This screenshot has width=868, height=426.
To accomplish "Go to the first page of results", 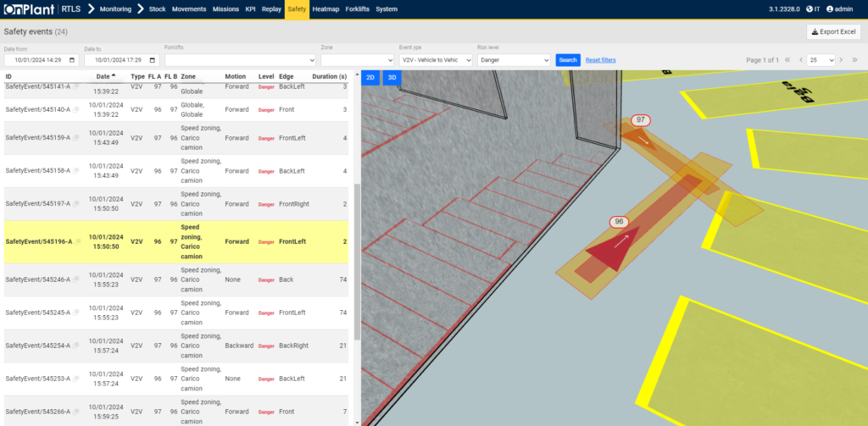I will (x=788, y=60).
